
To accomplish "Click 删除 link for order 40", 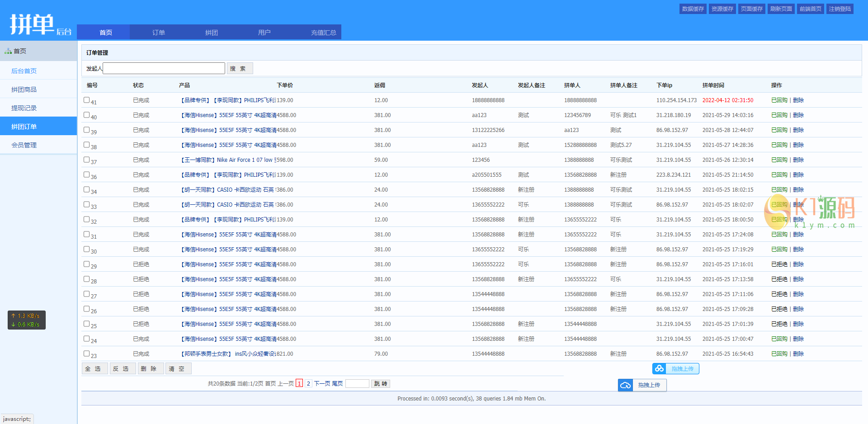I will click(798, 115).
